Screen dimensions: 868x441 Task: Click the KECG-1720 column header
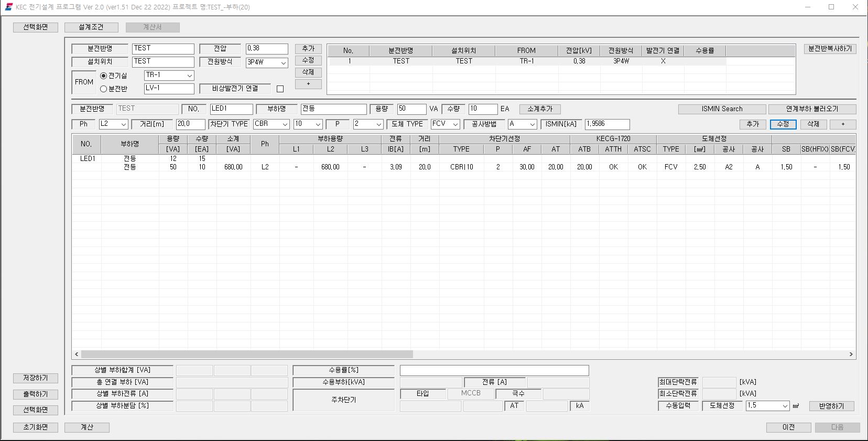[613, 139]
